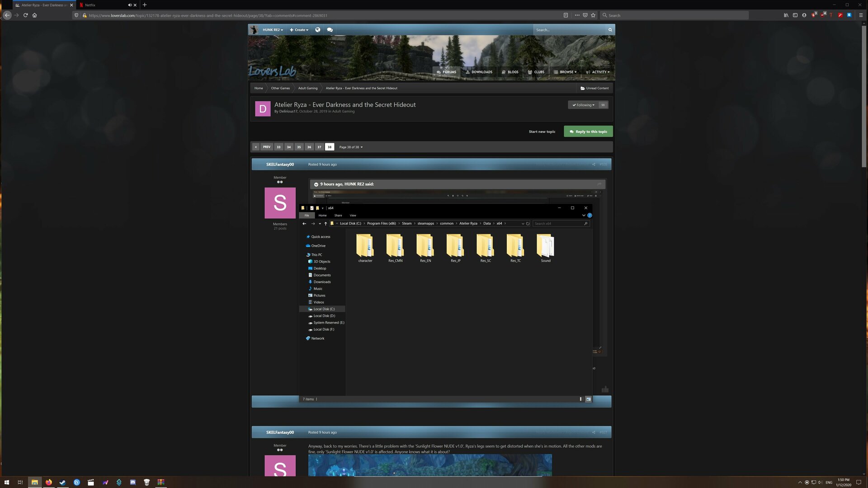Click the blue S extension icon
868x488 pixels.
click(x=849, y=15)
